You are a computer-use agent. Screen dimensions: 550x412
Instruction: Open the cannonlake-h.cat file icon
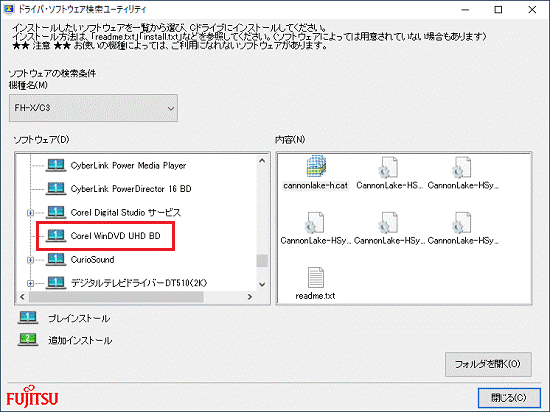[x=316, y=167]
